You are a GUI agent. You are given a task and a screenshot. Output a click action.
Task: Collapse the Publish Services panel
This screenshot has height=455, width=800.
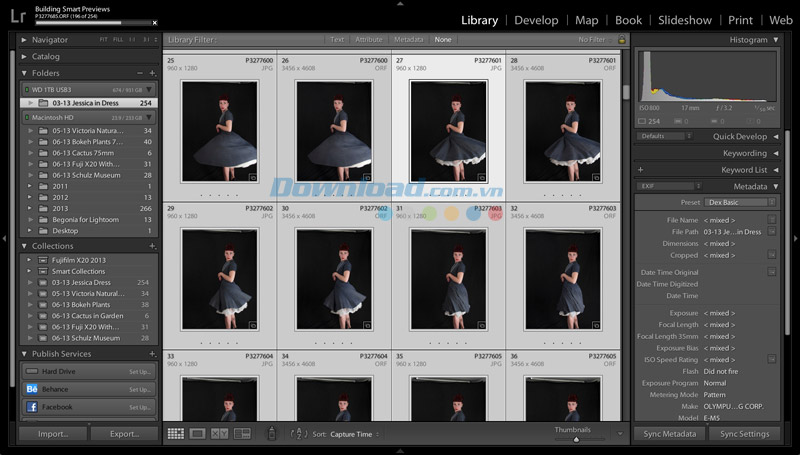(24, 353)
